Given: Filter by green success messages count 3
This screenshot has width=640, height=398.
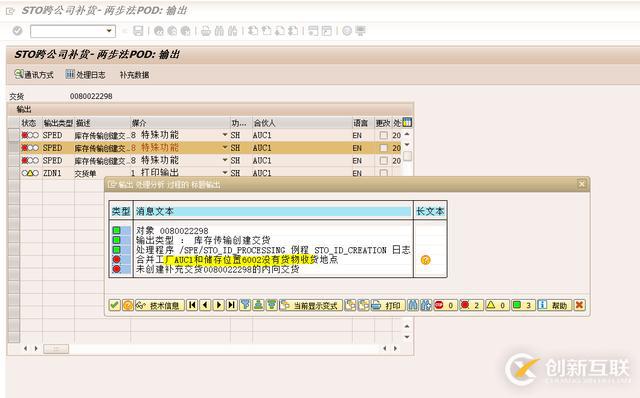Looking at the screenshot, I should pyautogui.click(x=523, y=305).
